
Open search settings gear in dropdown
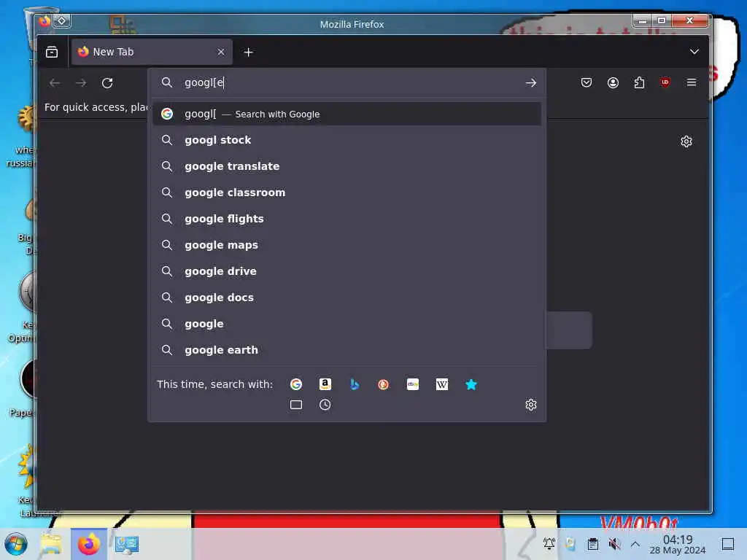pyautogui.click(x=531, y=405)
